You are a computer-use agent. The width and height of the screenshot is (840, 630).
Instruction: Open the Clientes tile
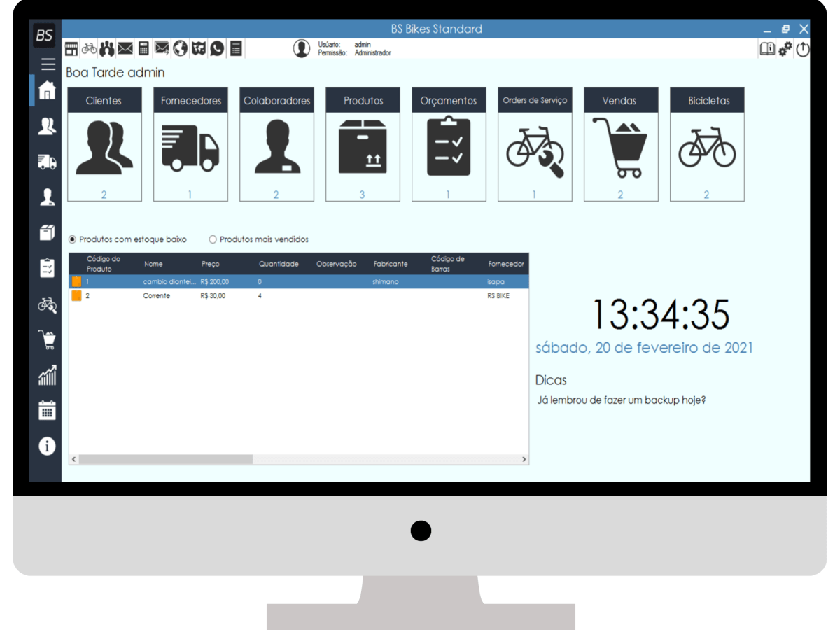point(104,144)
